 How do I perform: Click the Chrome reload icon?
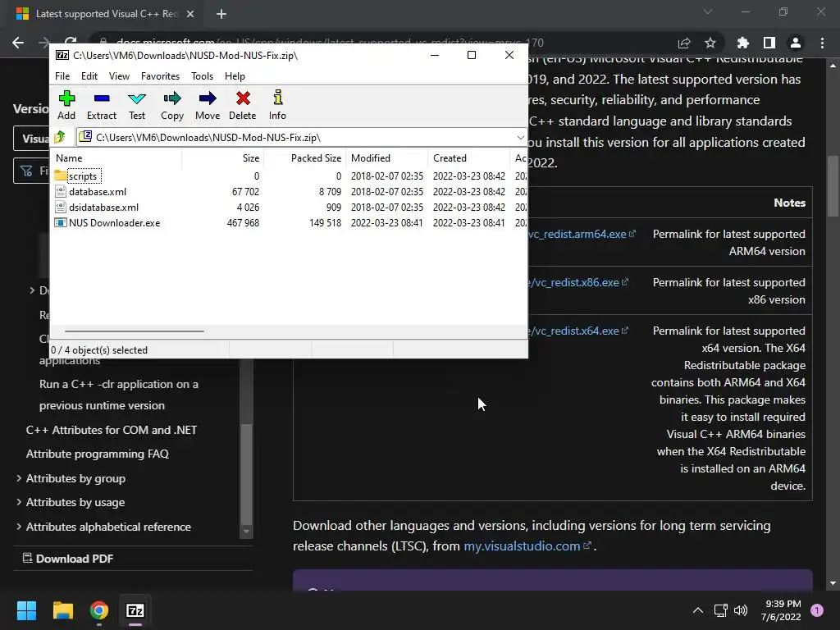coord(71,43)
